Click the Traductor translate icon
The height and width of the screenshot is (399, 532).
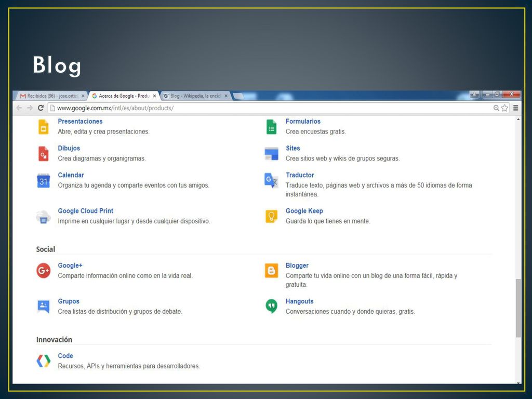tap(271, 180)
